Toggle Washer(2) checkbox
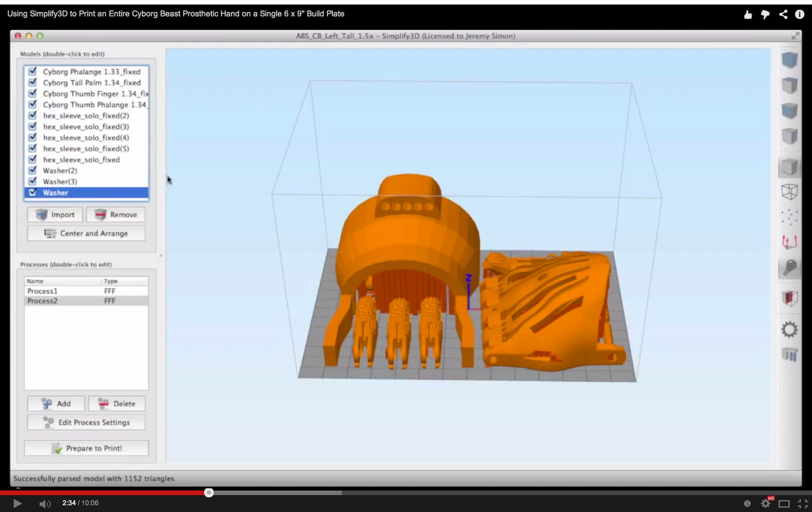This screenshot has height=512, width=812. point(33,170)
